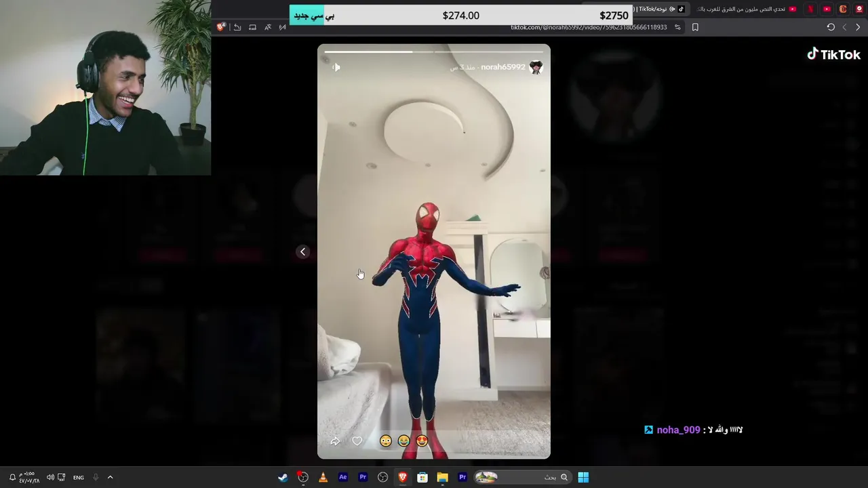
Task: Share the video with arrow icon
Action: point(335,441)
